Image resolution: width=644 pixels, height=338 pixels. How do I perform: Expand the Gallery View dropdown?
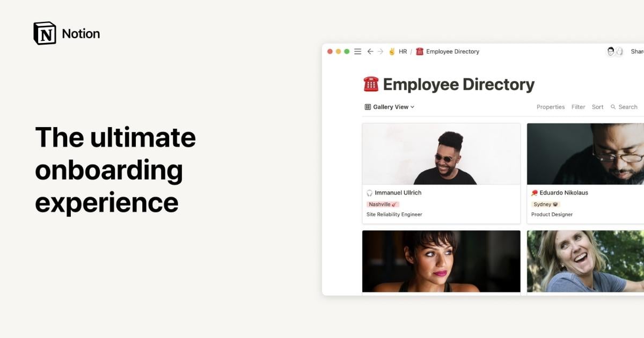point(390,107)
